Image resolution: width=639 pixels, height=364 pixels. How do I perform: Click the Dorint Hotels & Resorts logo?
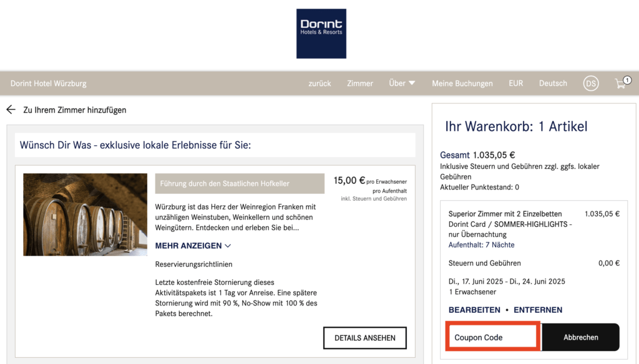coord(321,34)
